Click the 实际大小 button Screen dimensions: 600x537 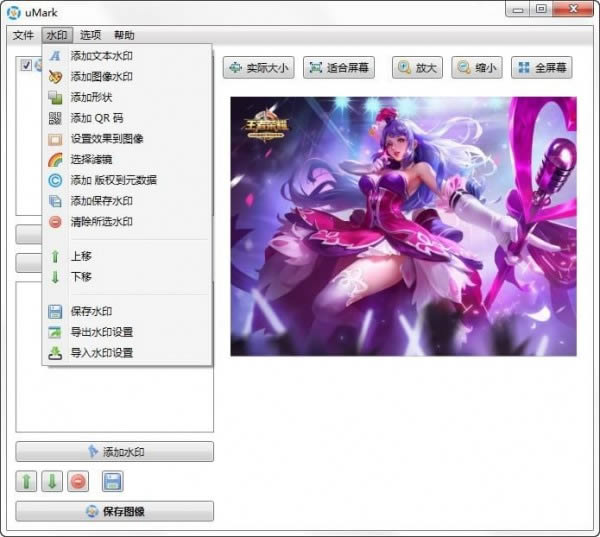[x=259, y=68]
